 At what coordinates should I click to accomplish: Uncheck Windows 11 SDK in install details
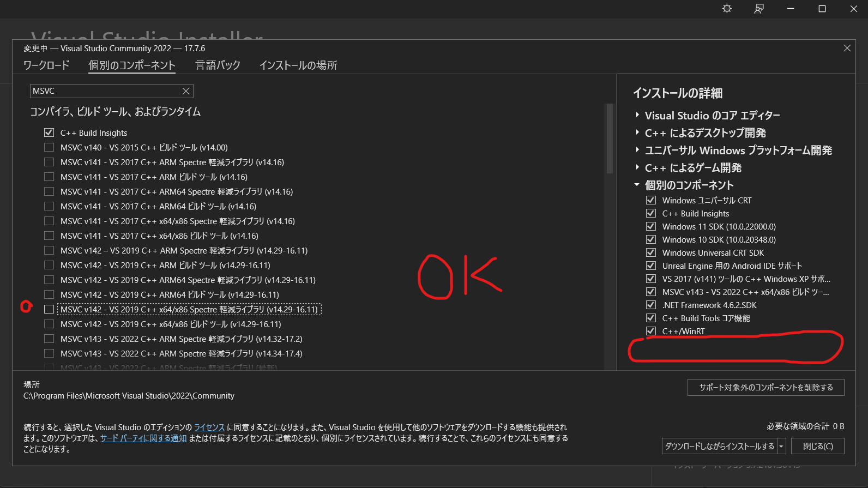tap(650, 227)
